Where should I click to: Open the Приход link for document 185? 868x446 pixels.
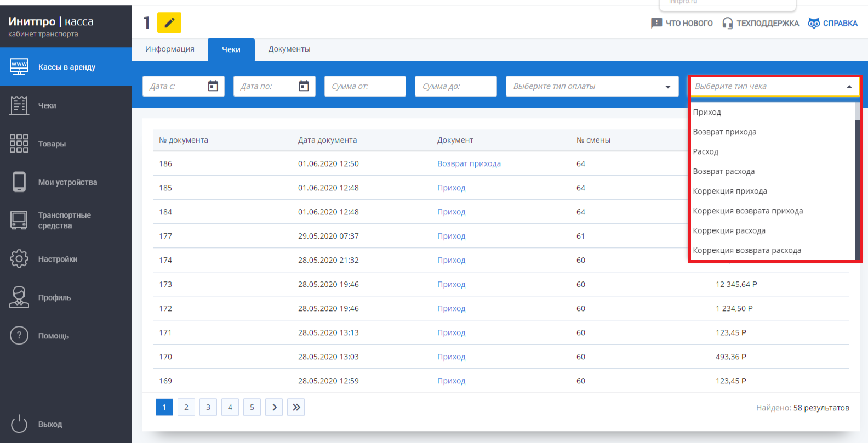[x=451, y=188]
